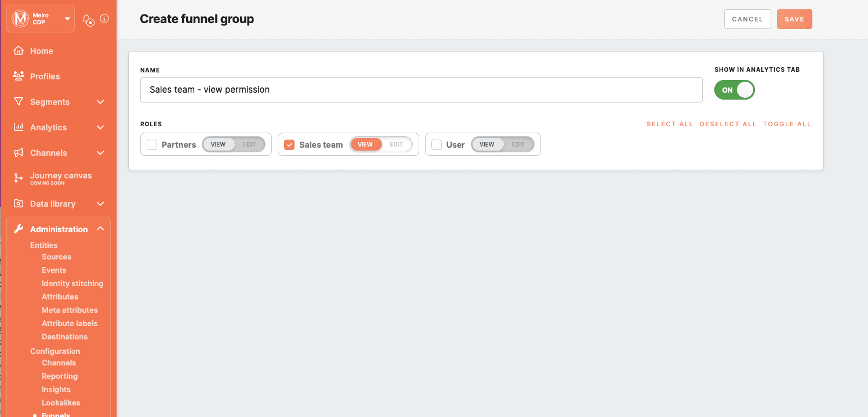
Task: Click the SELECT ALL link for roles
Action: [x=670, y=123]
